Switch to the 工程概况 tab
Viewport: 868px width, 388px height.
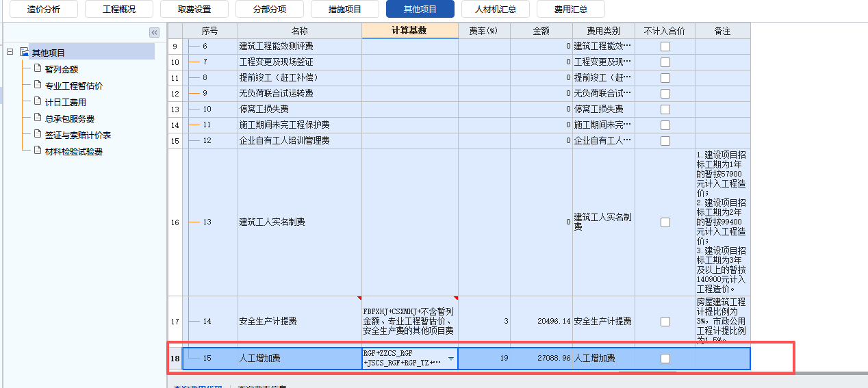pos(119,10)
